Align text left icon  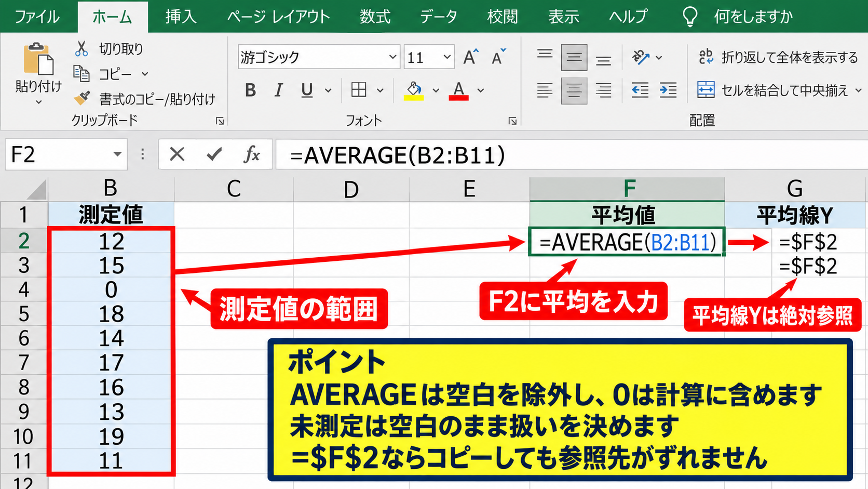pos(545,90)
